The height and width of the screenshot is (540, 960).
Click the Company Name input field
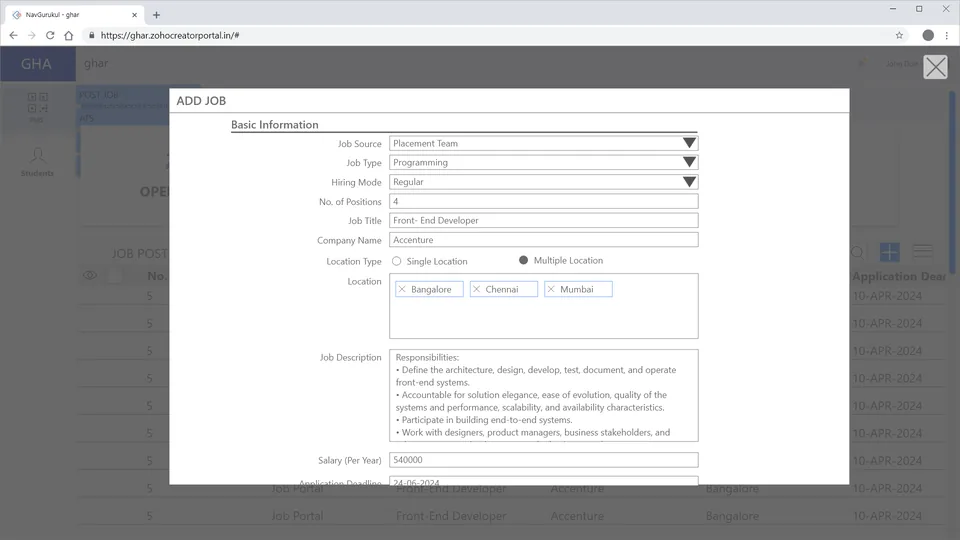coord(544,240)
